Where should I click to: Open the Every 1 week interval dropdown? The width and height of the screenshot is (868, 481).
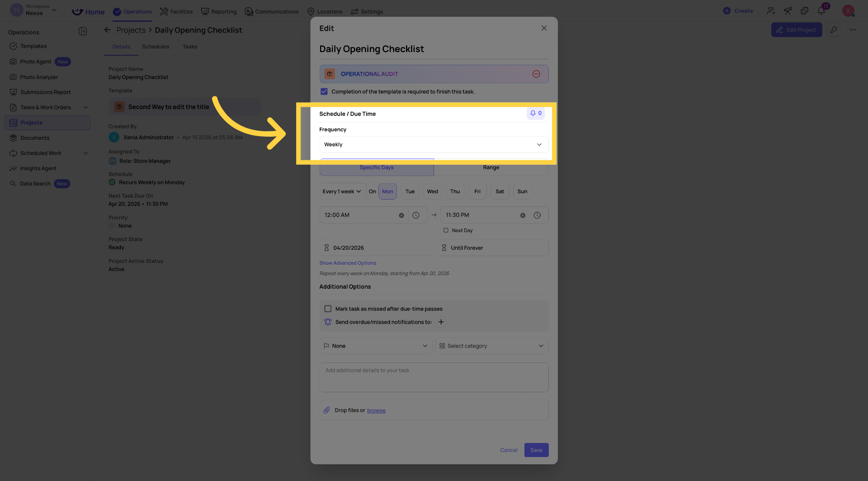(342, 191)
